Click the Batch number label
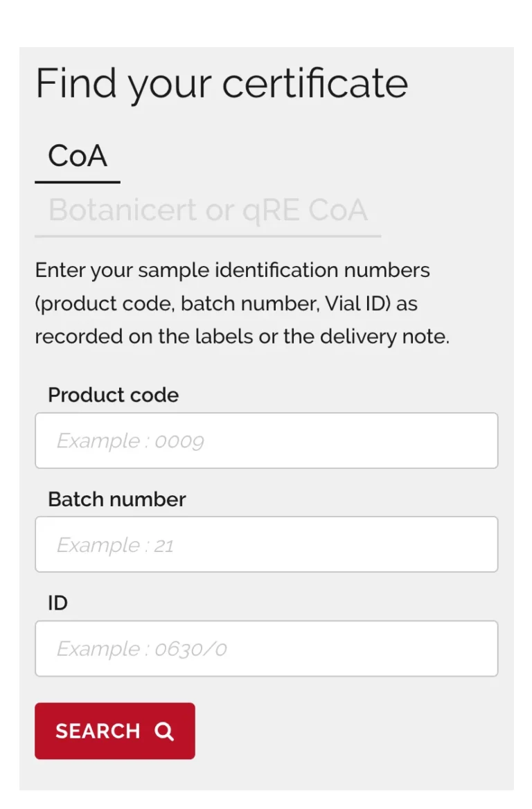This screenshot has height=809, width=532. click(117, 499)
